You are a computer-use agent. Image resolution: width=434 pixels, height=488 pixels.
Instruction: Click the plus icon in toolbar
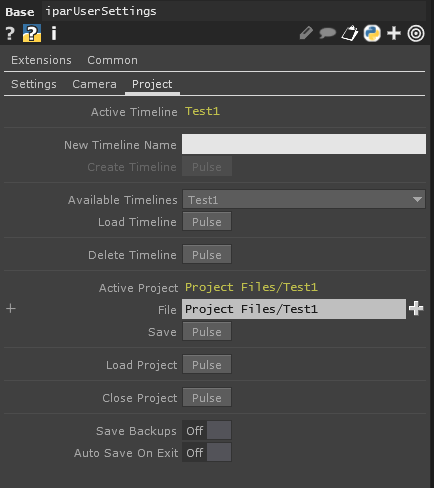coord(394,33)
